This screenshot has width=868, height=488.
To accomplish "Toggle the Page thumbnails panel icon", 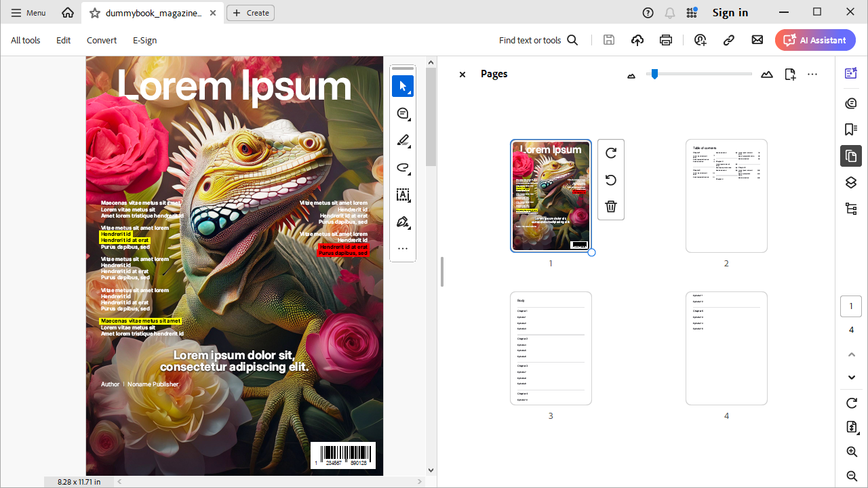I will [x=851, y=156].
